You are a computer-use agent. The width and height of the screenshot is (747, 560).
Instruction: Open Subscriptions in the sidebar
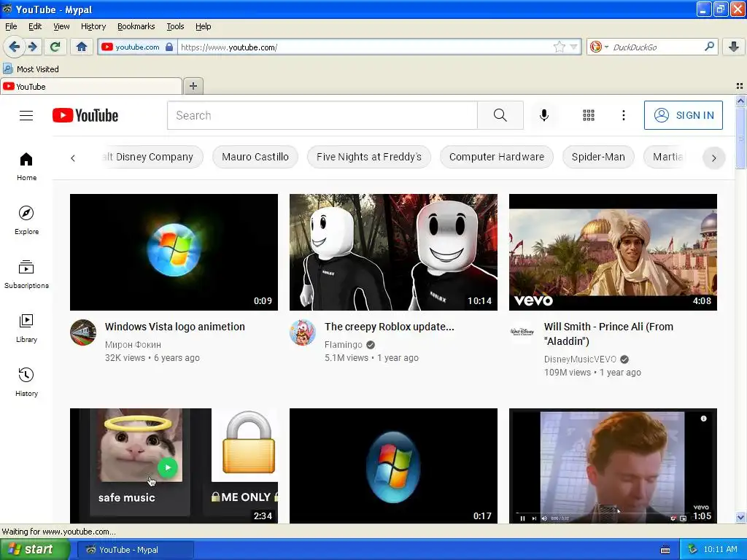pos(27,274)
